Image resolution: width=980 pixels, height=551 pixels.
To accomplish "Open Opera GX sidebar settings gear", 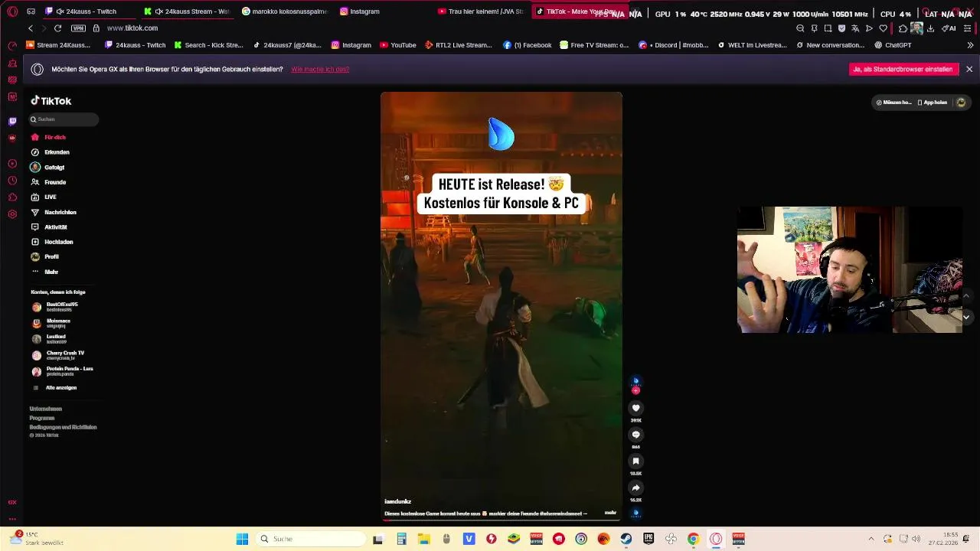I will [x=12, y=214].
